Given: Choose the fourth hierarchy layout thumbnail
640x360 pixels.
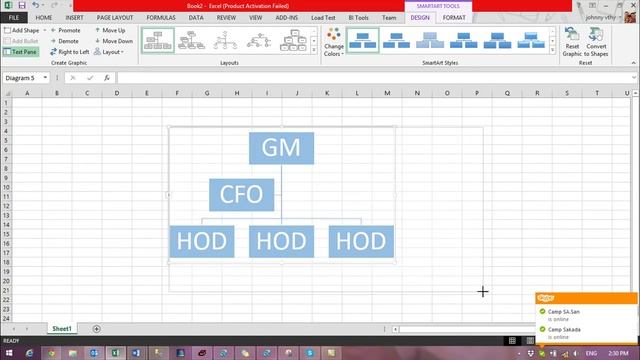Looking at the screenshot, I should coord(259,40).
